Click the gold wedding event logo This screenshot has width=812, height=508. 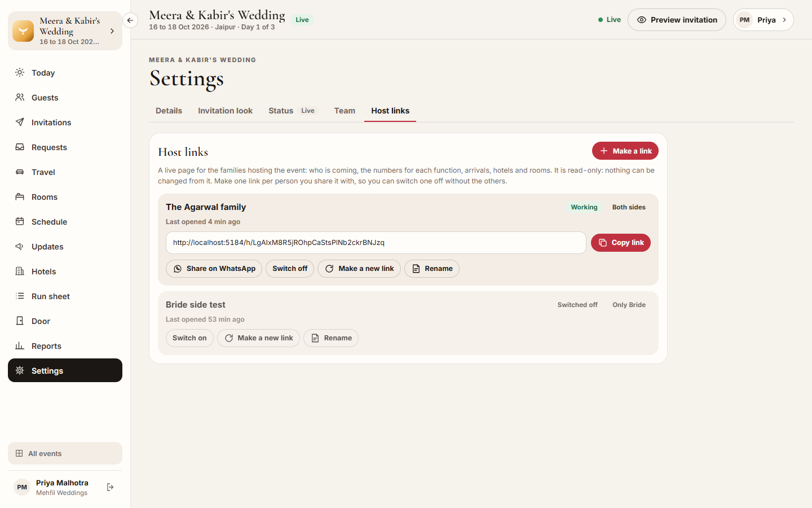(x=23, y=31)
